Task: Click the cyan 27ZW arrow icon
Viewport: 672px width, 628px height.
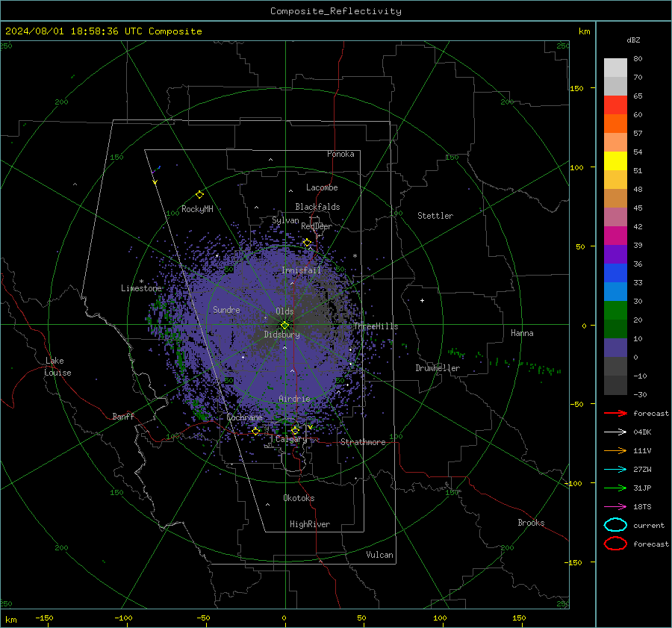Action: coord(615,470)
